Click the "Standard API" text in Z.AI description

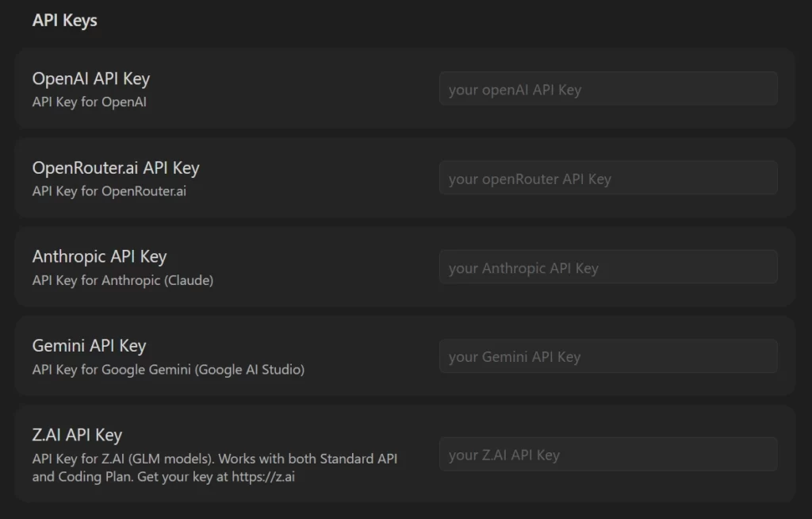tap(358, 459)
